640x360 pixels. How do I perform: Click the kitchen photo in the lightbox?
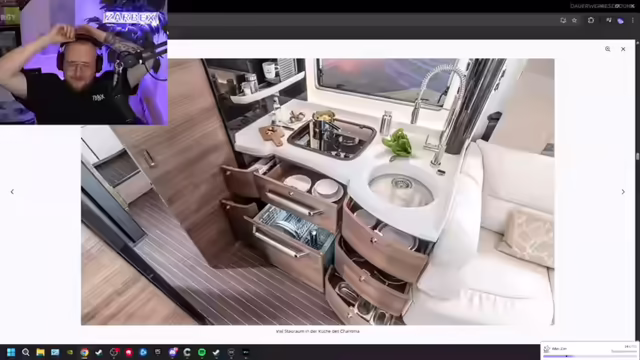click(318, 192)
